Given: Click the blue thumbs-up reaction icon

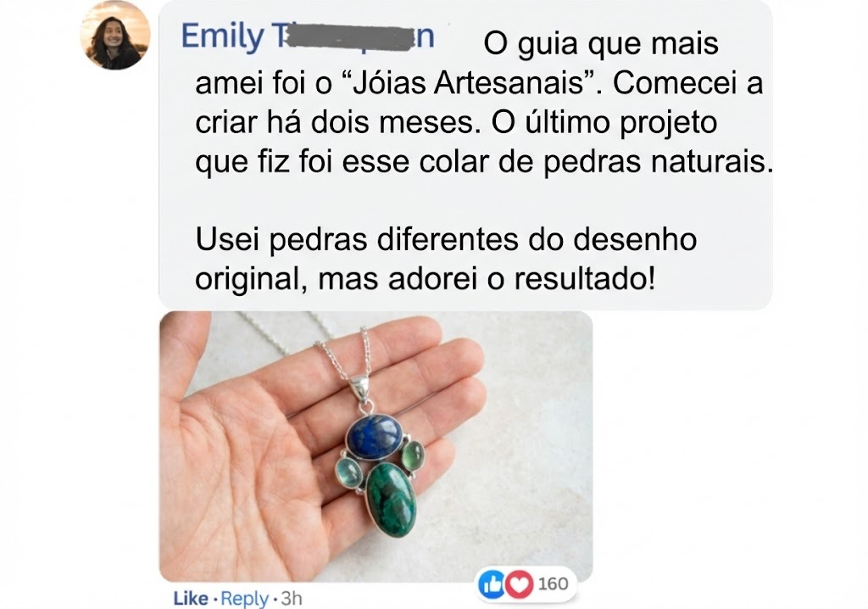Looking at the screenshot, I should click(492, 584).
